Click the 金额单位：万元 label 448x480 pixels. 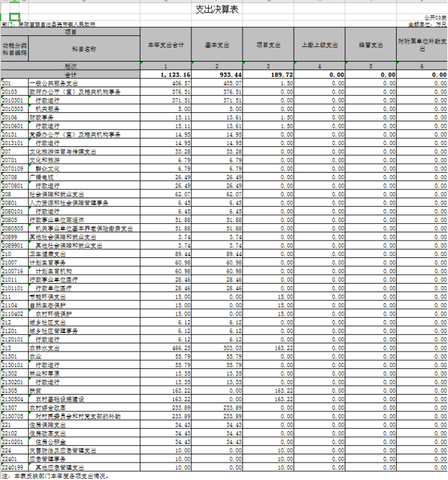click(x=427, y=24)
